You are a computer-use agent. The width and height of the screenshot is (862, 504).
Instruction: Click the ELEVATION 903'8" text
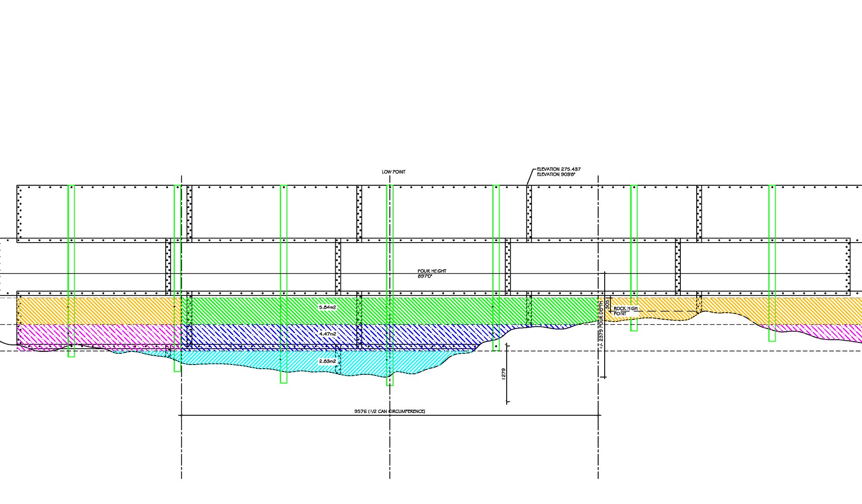tap(556, 175)
